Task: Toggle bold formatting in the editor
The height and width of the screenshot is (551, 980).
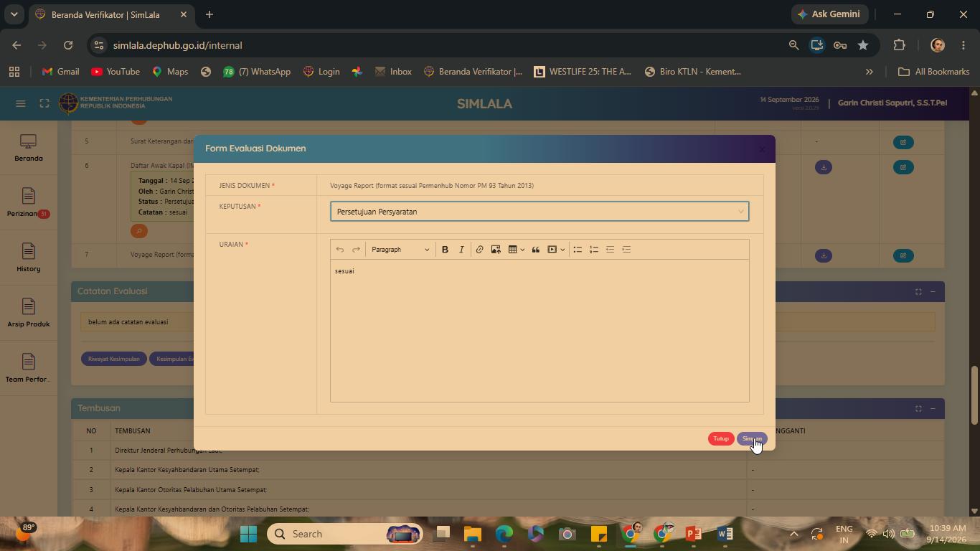Action: point(445,250)
